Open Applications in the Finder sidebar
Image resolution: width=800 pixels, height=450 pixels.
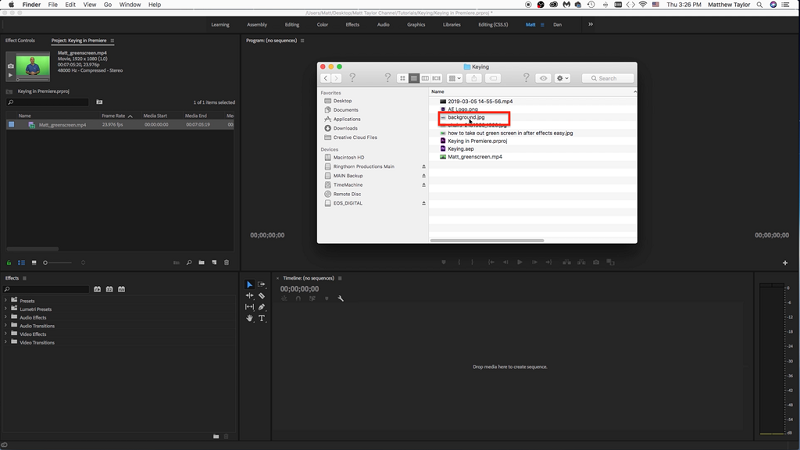pos(347,119)
